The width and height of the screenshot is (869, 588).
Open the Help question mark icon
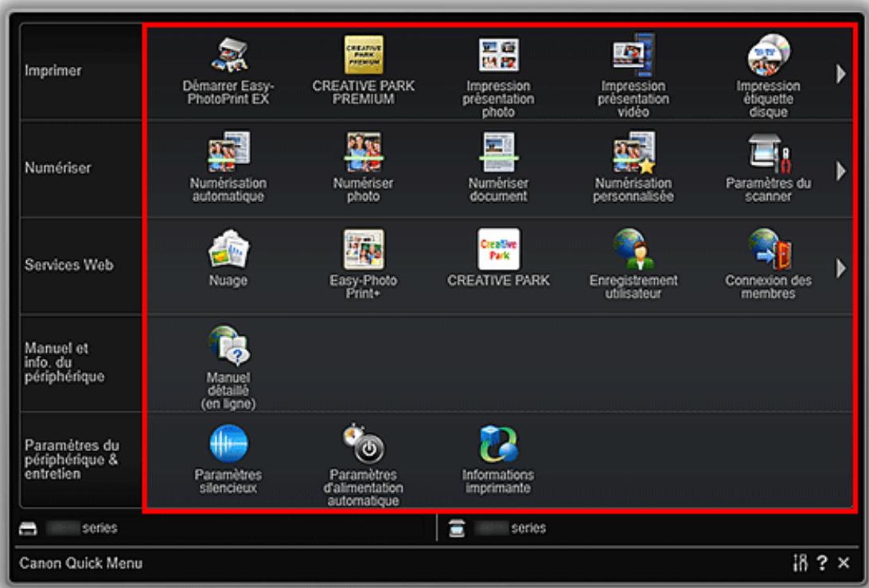coord(822,563)
